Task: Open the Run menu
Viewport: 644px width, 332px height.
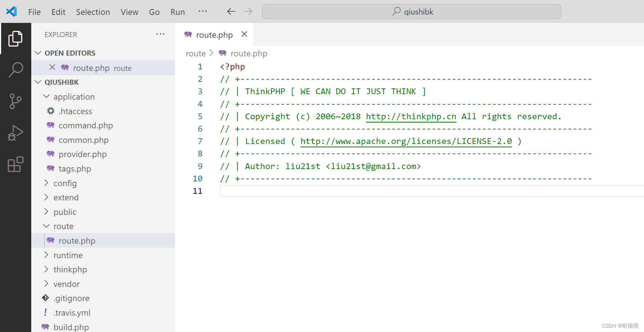Action: (x=177, y=12)
